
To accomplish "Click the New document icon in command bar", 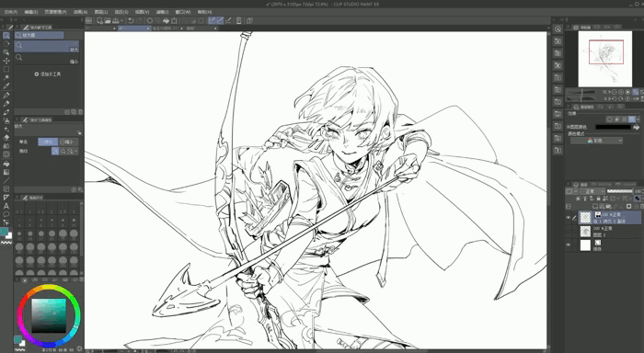I will tap(99, 20).
